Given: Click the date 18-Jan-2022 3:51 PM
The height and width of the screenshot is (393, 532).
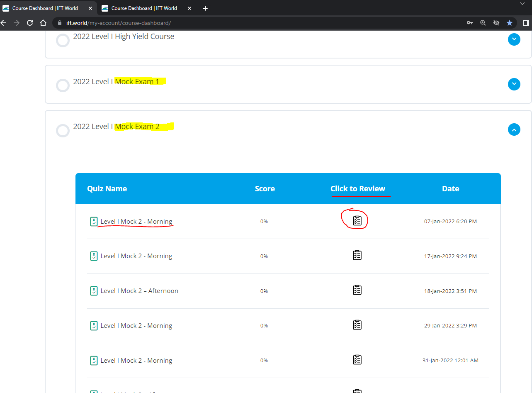Looking at the screenshot, I should point(450,291).
